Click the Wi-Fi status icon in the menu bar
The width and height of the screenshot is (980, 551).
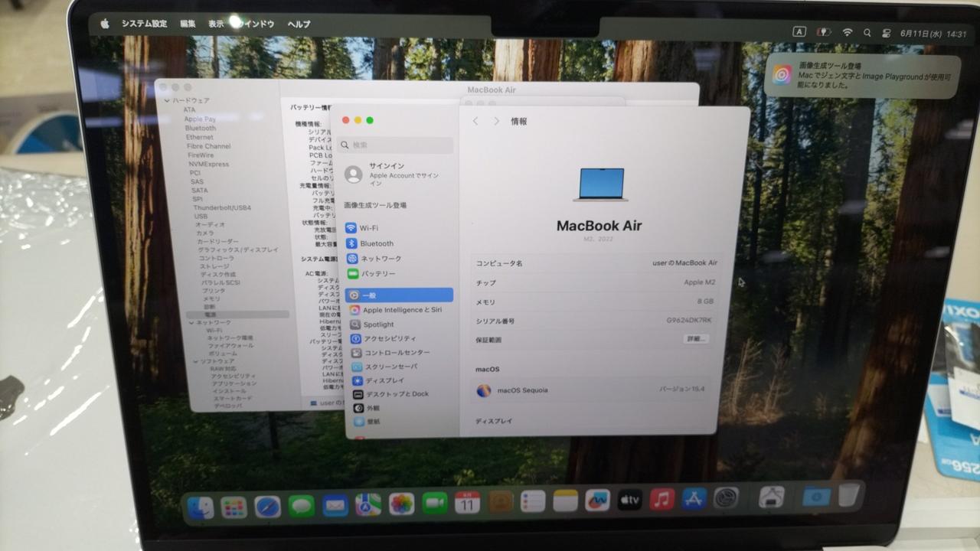coord(847,33)
